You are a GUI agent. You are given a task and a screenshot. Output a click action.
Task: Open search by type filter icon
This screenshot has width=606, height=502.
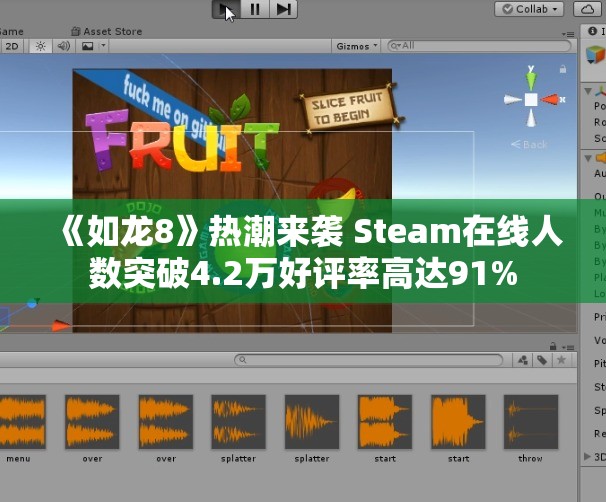click(523, 360)
